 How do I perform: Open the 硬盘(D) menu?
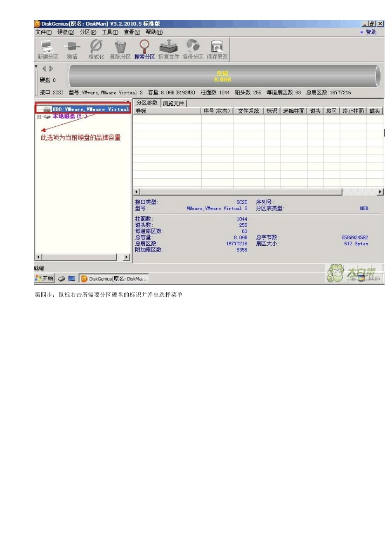click(x=66, y=32)
